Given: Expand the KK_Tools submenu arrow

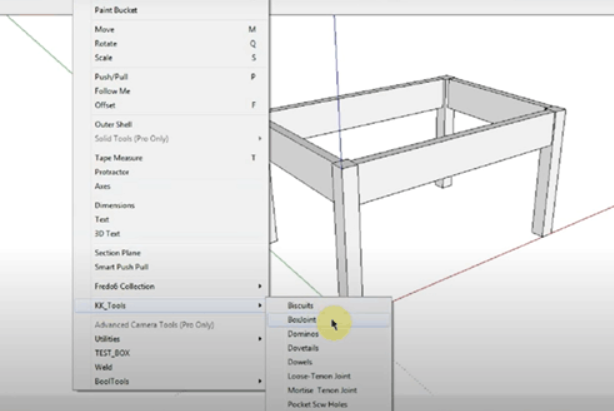Looking at the screenshot, I should pyautogui.click(x=259, y=305).
